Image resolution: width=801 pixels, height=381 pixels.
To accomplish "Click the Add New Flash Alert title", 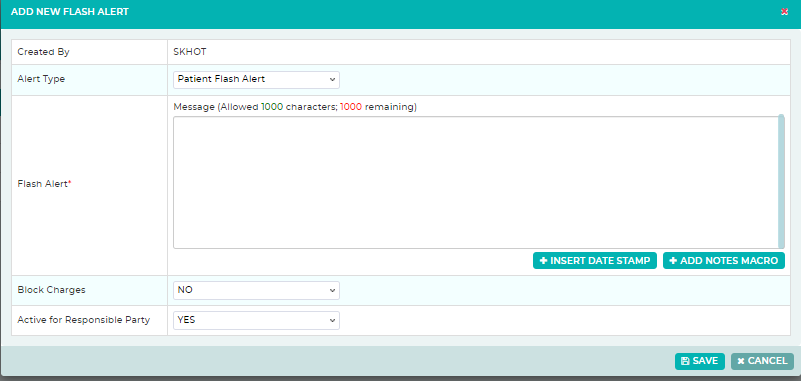I will 70,12.
